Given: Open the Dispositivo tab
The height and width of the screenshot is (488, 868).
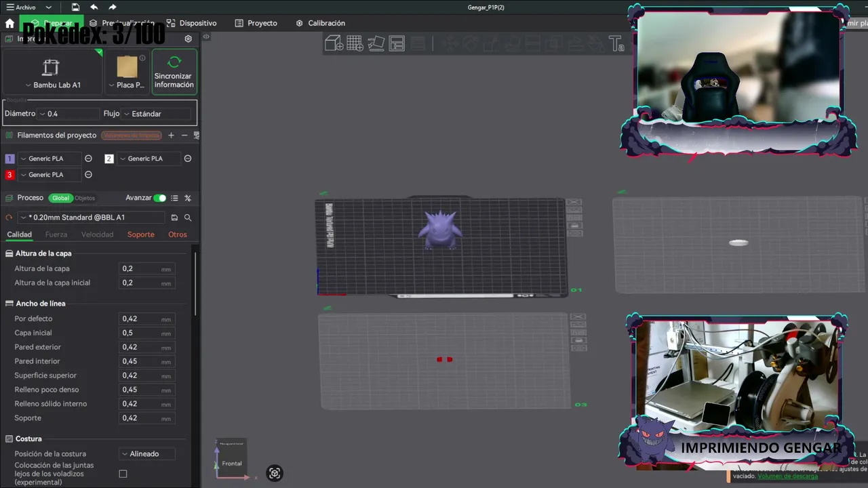Looking at the screenshot, I should (x=191, y=23).
